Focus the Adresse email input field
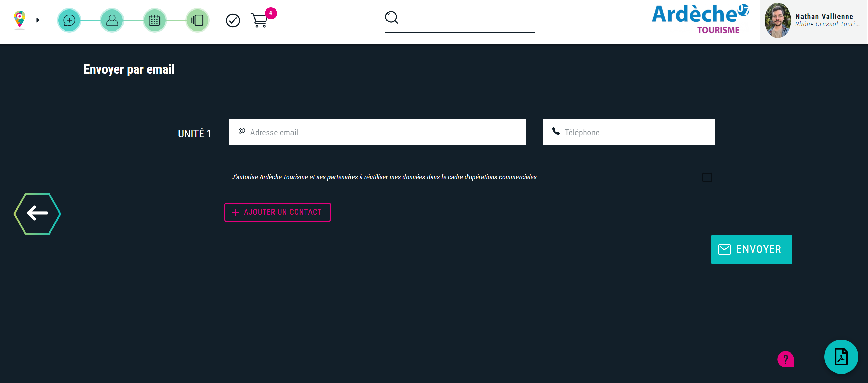 [x=383, y=132]
